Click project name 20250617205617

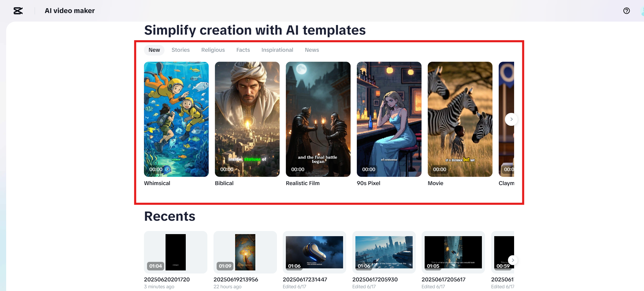pos(443,280)
